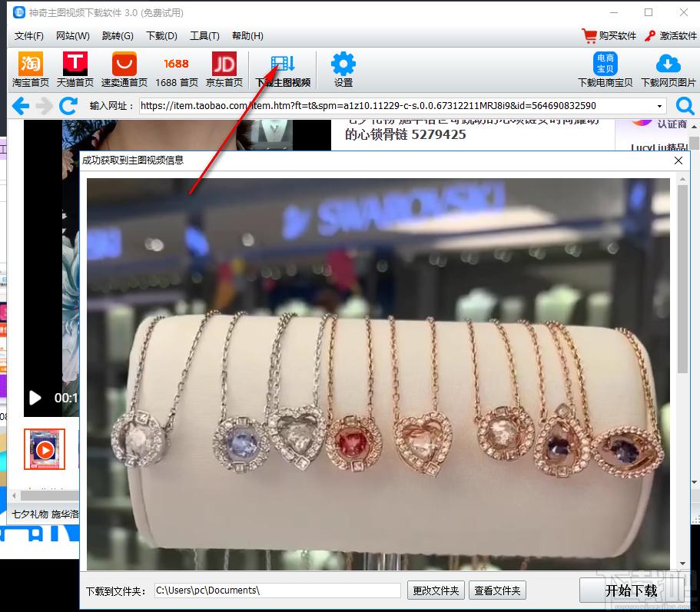The width and height of the screenshot is (700, 612).
Task: Click the download folder path field
Action: click(x=277, y=590)
